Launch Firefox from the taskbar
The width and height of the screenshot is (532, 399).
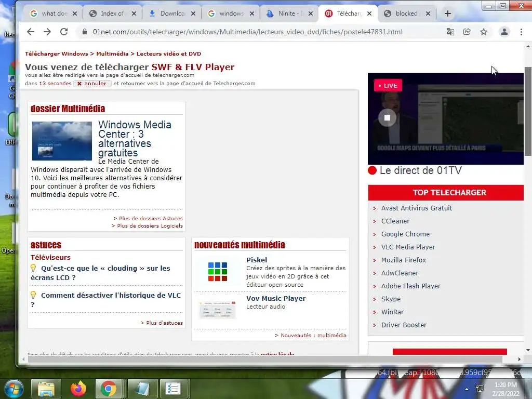tap(78, 389)
